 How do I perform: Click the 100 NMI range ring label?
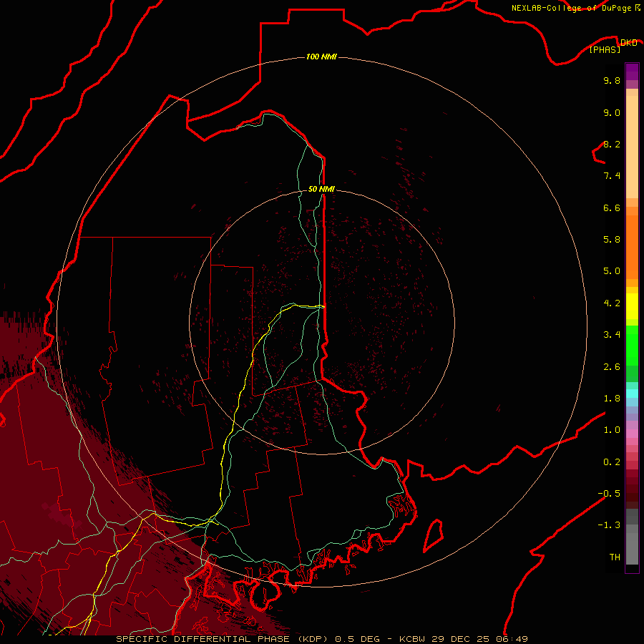321,57
